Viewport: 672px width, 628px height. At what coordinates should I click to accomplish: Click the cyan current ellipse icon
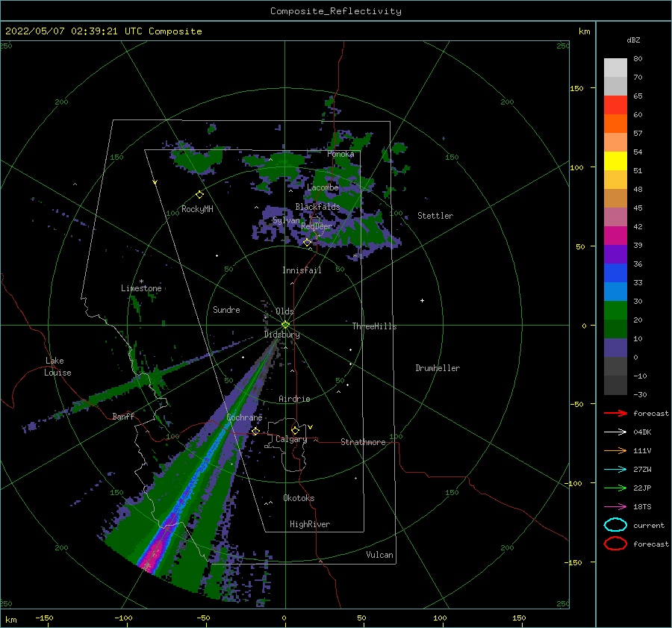pos(615,525)
